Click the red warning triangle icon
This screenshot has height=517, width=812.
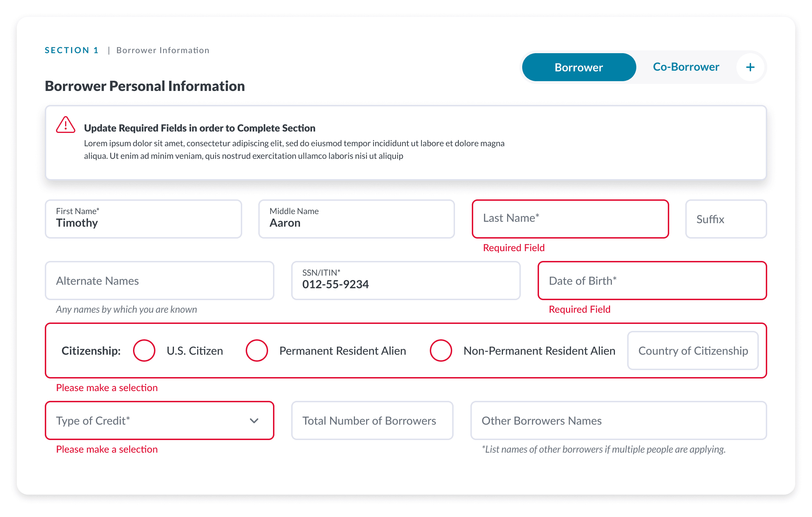coord(65,125)
